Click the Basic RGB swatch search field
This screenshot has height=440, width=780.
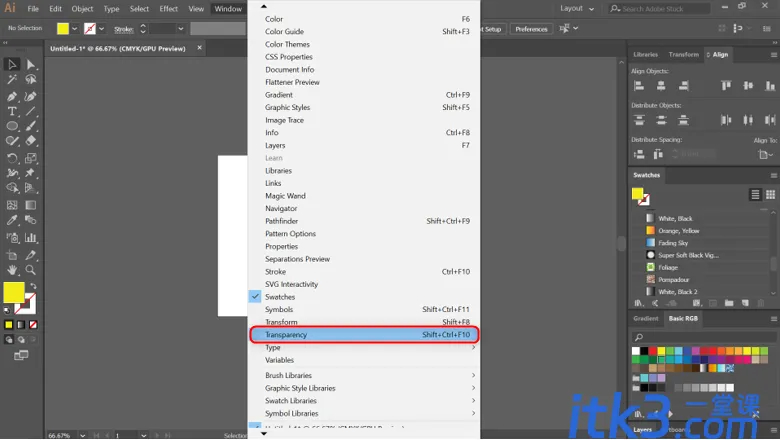[x=704, y=337]
